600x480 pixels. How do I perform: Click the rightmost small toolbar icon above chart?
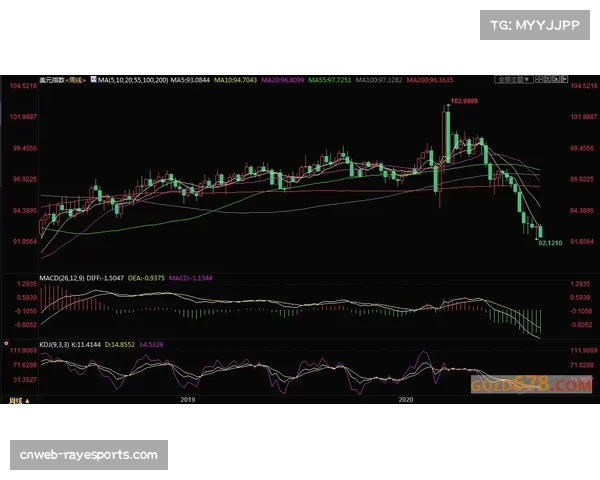(x=555, y=78)
